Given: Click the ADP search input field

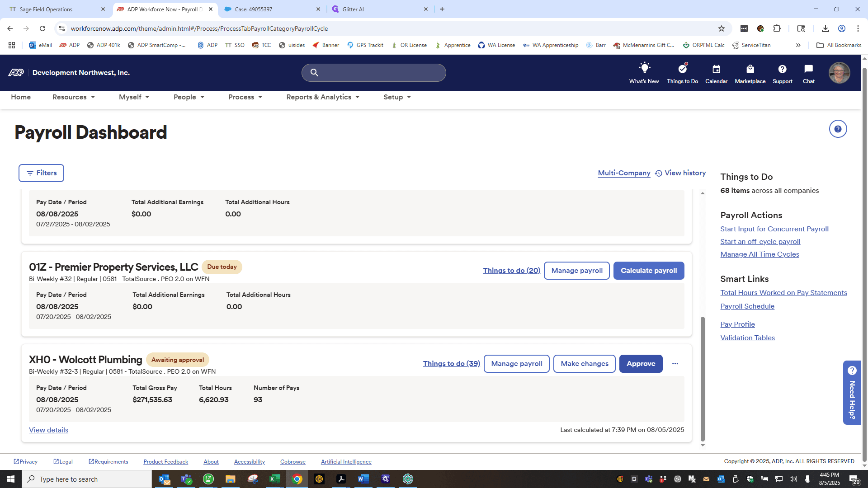Looking at the screenshot, I should tap(373, 73).
